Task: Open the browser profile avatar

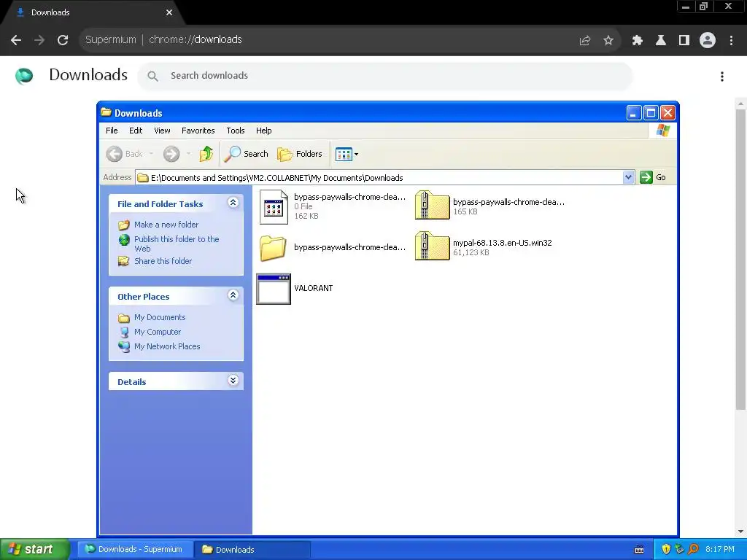Action: click(708, 41)
